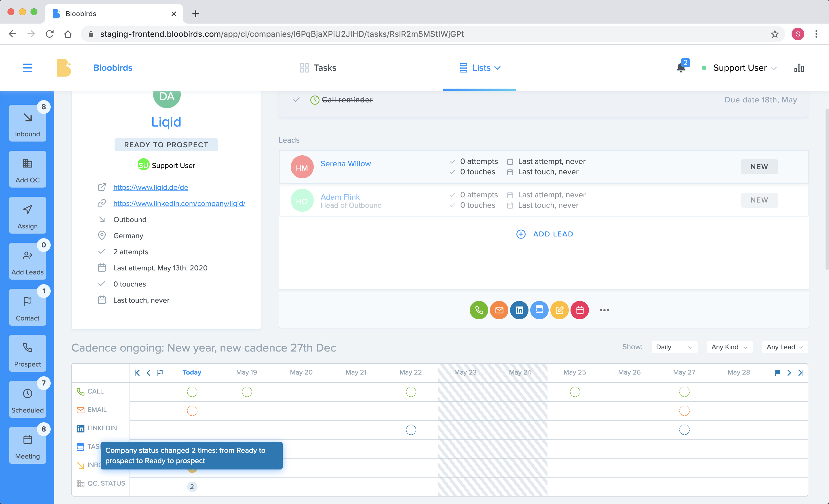The width and height of the screenshot is (829, 504).
Task: Click the ADD LEAD button
Action: pos(545,234)
